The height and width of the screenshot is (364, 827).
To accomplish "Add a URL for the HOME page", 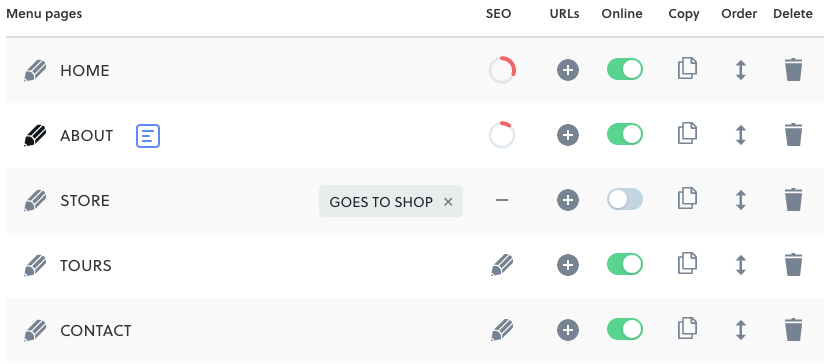I will point(568,70).
